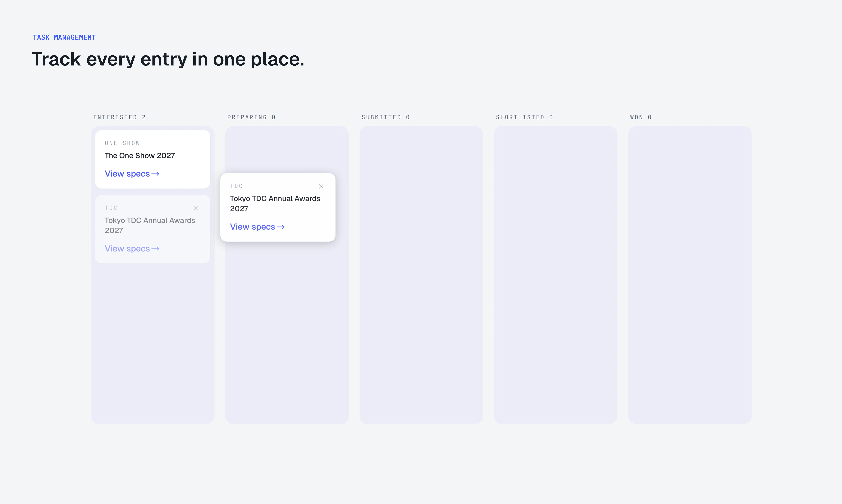
Task: Select The One Show 2027 card title
Action: [x=140, y=156]
